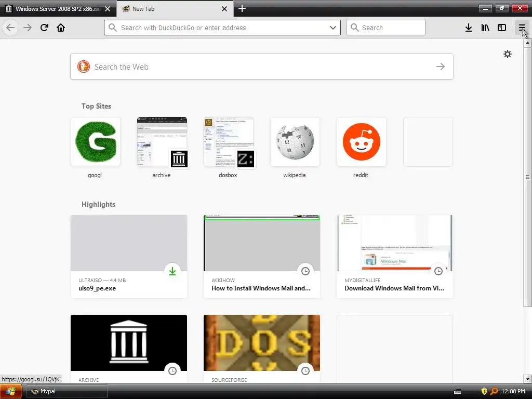Open the SourceForge DOSBox highlight card
This screenshot has width=532, height=399.
[x=262, y=349]
